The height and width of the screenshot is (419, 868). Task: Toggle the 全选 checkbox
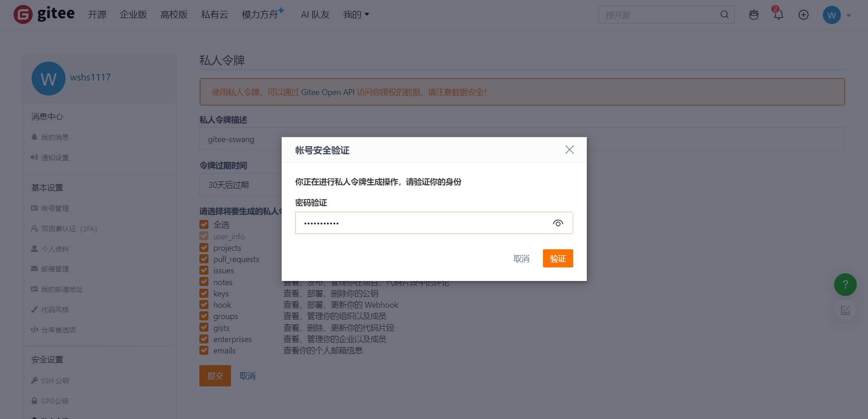click(x=204, y=224)
